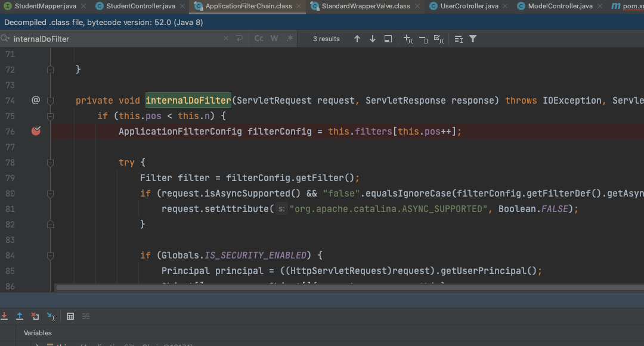The width and height of the screenshot is (644, 346).
Task: Click Trace Current Stream Chain icon
Action: [x=86, y=316]
